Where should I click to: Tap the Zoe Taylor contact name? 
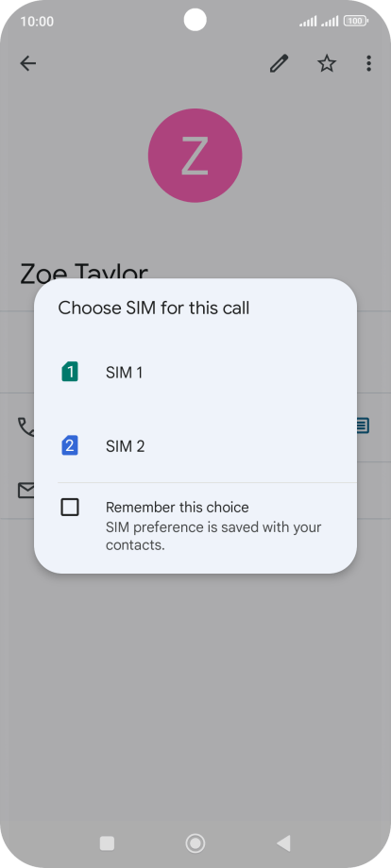84,272
